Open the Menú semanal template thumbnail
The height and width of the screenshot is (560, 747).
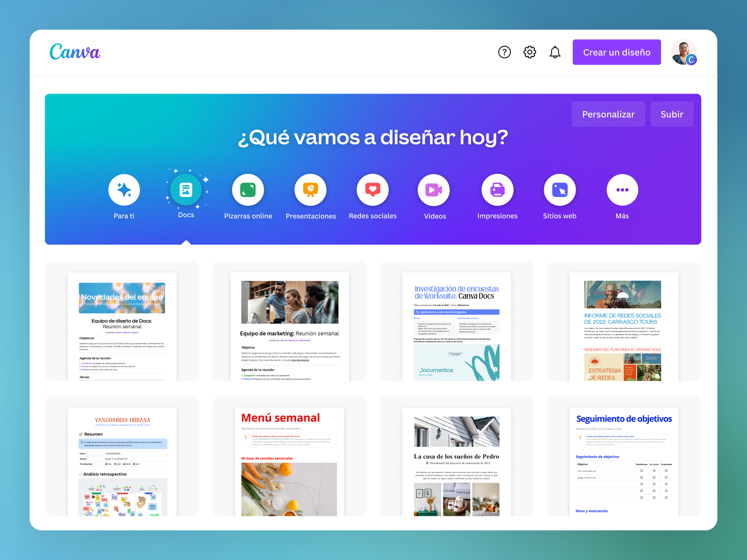[289, 459]
